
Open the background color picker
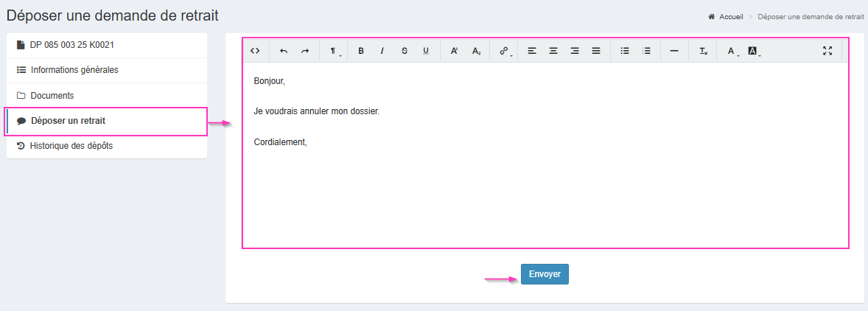tap(754, 51)
